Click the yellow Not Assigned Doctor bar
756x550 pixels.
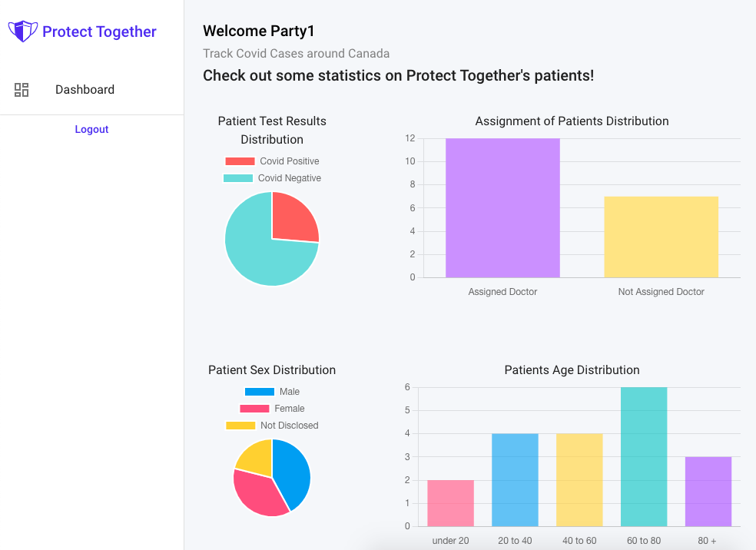pos(661,237)
